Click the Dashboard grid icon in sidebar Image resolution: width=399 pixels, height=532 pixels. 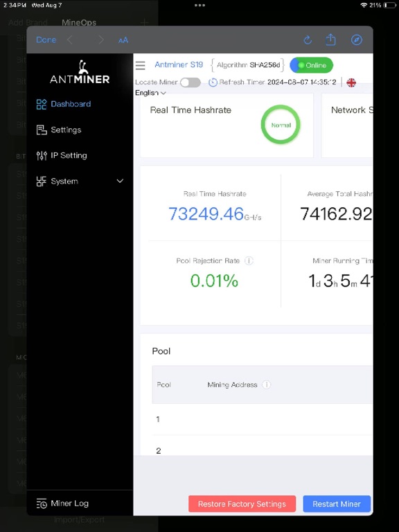point(42,104)
